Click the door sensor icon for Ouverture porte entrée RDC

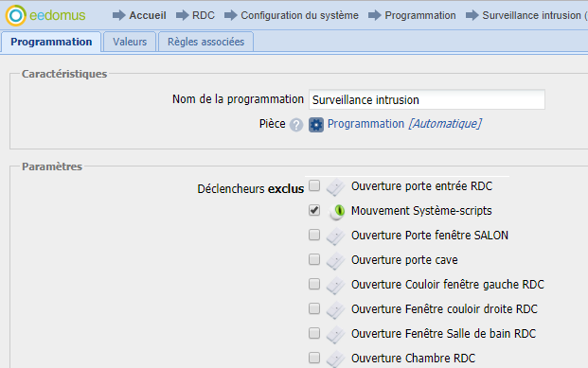[x=335, y=186]
